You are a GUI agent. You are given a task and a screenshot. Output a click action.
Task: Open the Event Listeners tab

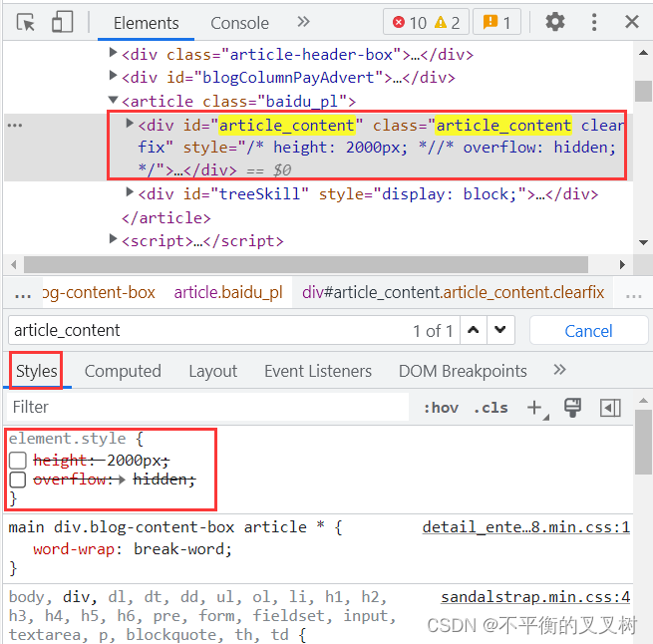pyautogui.click(x=318, y=371)
